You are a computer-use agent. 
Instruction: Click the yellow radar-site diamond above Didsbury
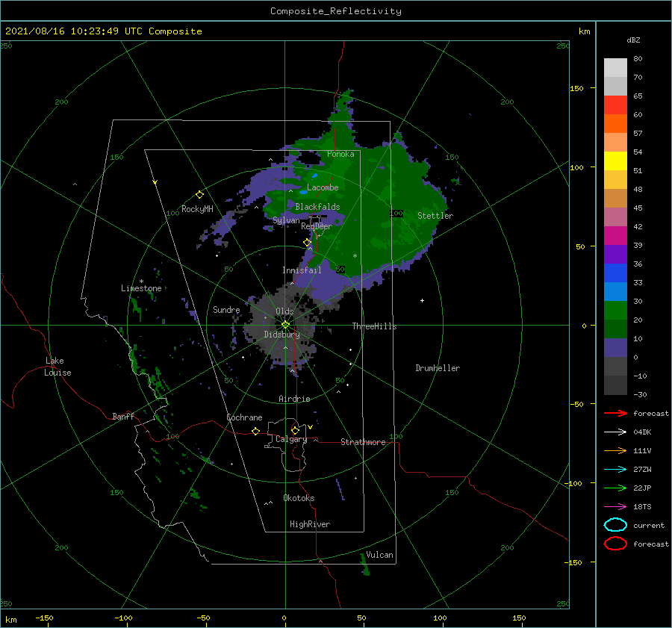coord(285,325)
